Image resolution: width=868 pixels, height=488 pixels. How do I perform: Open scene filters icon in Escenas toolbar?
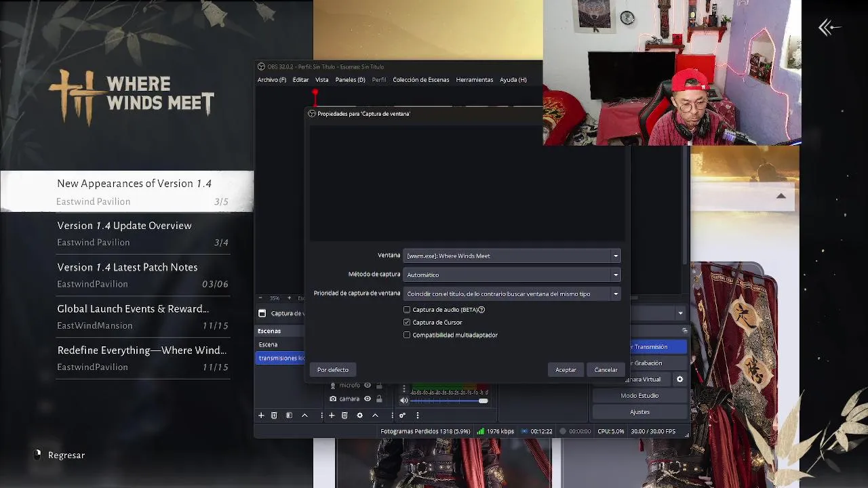click(289, 415)
